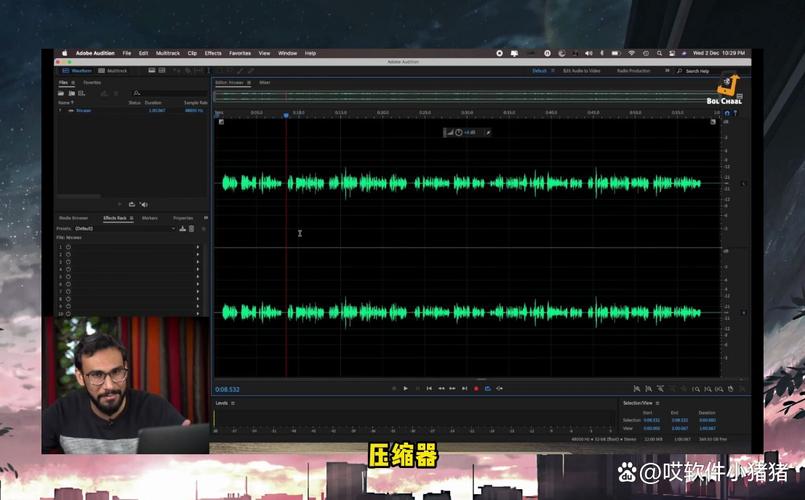Switch to the Properties tab
The height and width of the screenshot is (500, 805).
click(x=183, y=218)
